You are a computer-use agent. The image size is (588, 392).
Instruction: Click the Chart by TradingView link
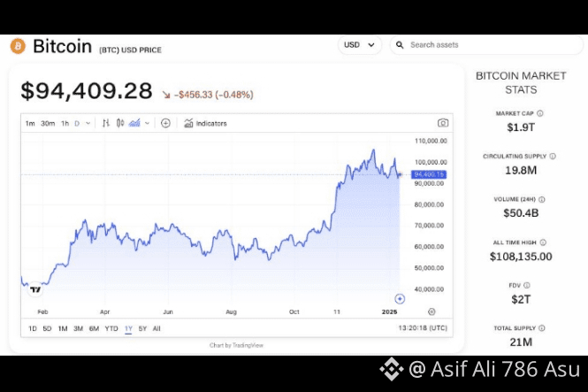point(236,345)
